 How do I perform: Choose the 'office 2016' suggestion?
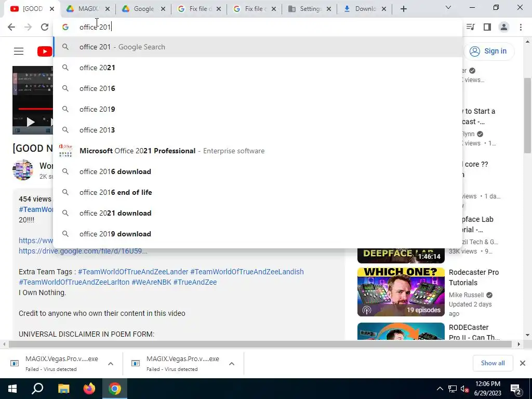tap(258, 88)
